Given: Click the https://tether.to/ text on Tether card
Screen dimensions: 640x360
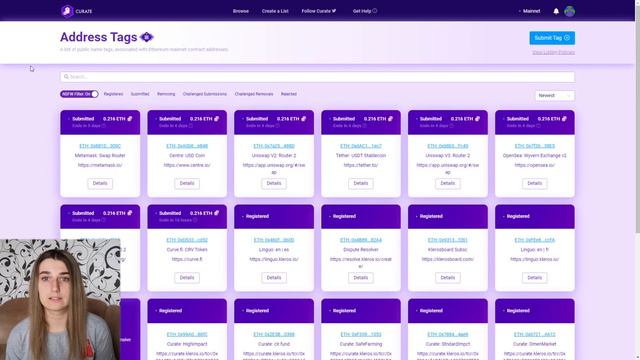Looking at the screenshot, I should click(361, 165).
